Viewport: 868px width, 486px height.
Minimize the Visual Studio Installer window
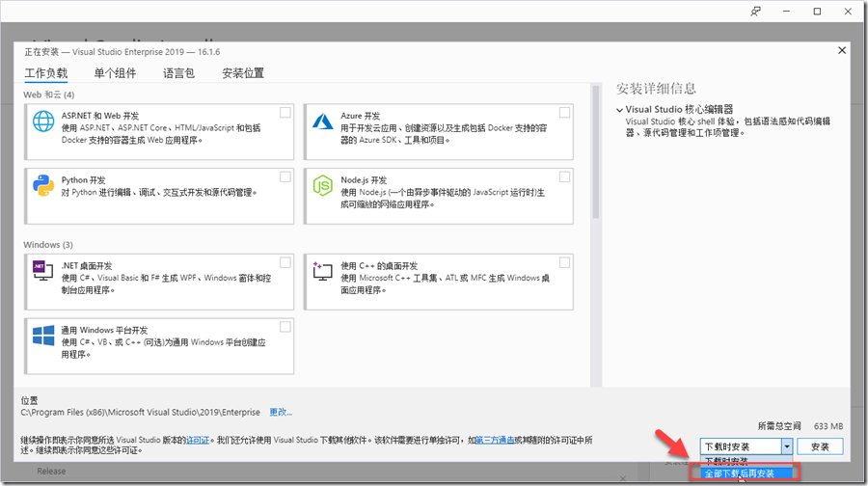[786, 11]
